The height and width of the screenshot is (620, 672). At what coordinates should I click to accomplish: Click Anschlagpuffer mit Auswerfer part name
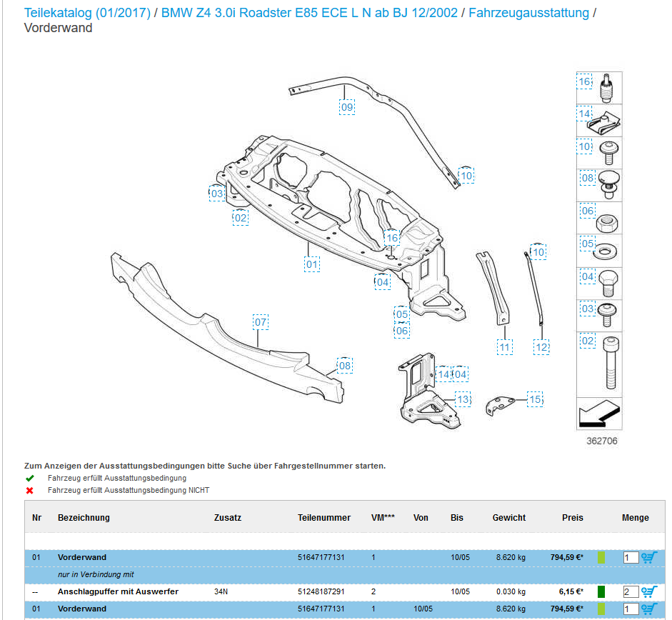click(x=118, y=591)
